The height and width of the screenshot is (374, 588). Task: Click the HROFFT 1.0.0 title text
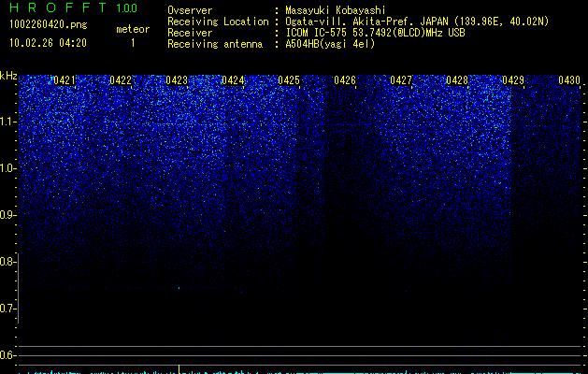74,7
